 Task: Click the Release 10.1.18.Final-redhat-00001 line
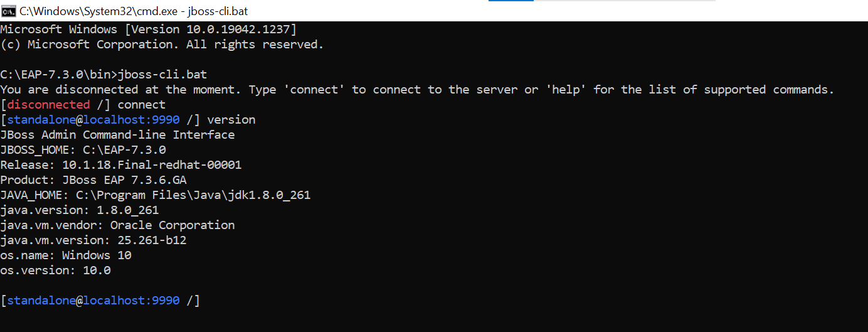(121, 165)
